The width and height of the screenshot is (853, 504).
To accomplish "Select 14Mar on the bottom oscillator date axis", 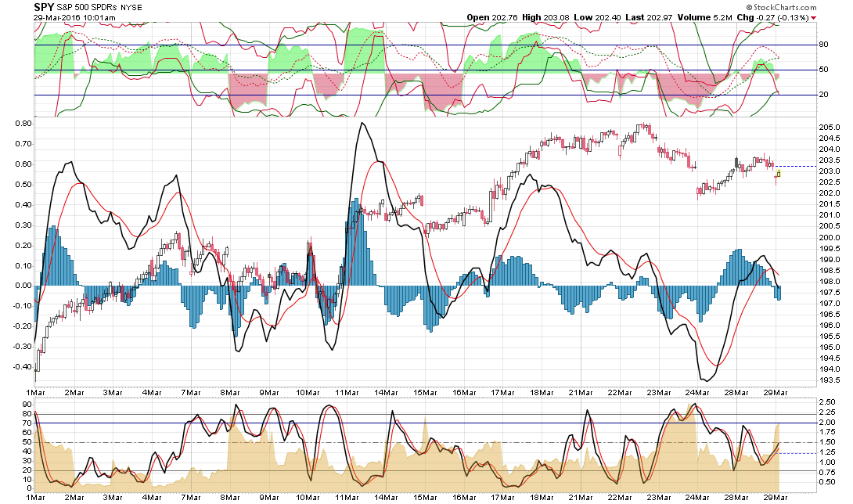I will click(x=387, y=497).
